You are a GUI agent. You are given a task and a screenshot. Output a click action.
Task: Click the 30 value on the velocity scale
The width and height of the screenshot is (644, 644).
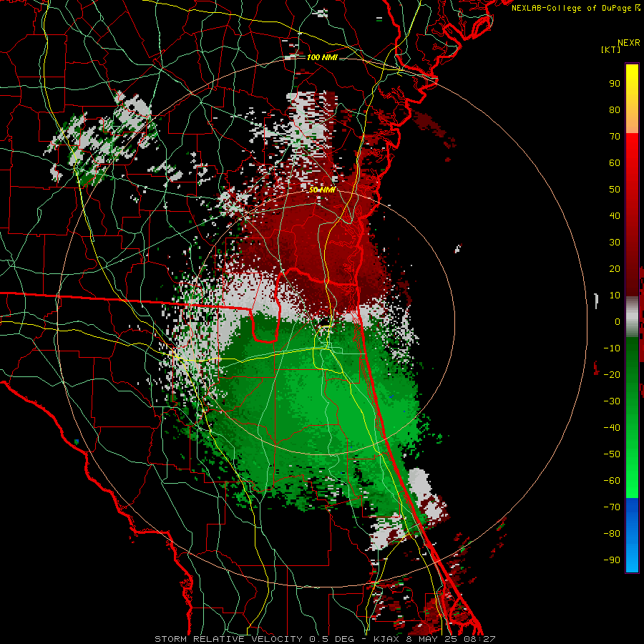[615, 243]
